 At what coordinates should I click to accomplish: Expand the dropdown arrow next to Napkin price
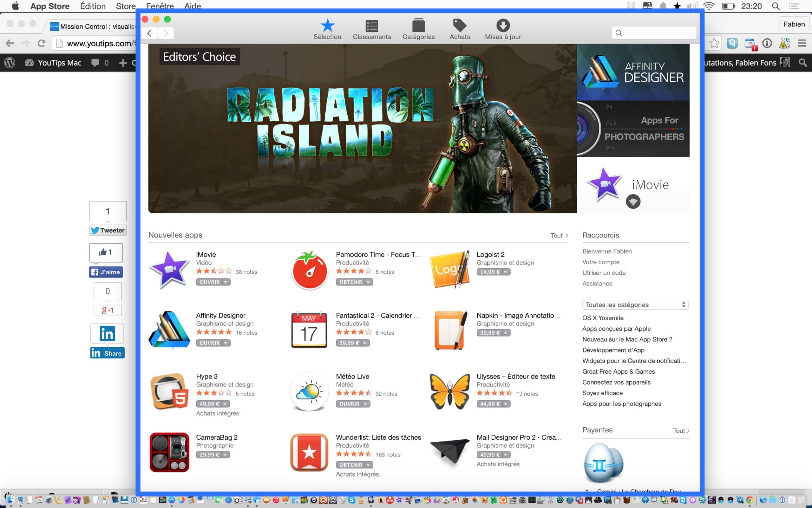pos(506,333)
